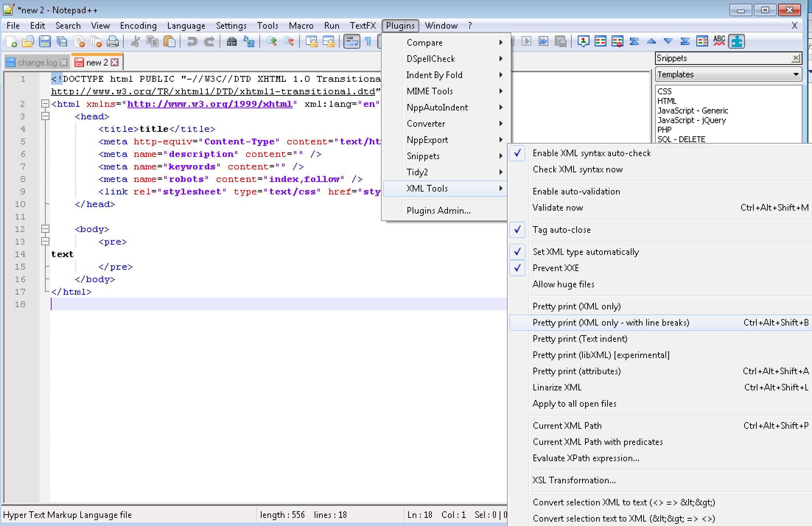This screenshot has width=812, height=526.
Task: Click the www.w3.org/1999/xhtml link in editor
Action: 210,104
